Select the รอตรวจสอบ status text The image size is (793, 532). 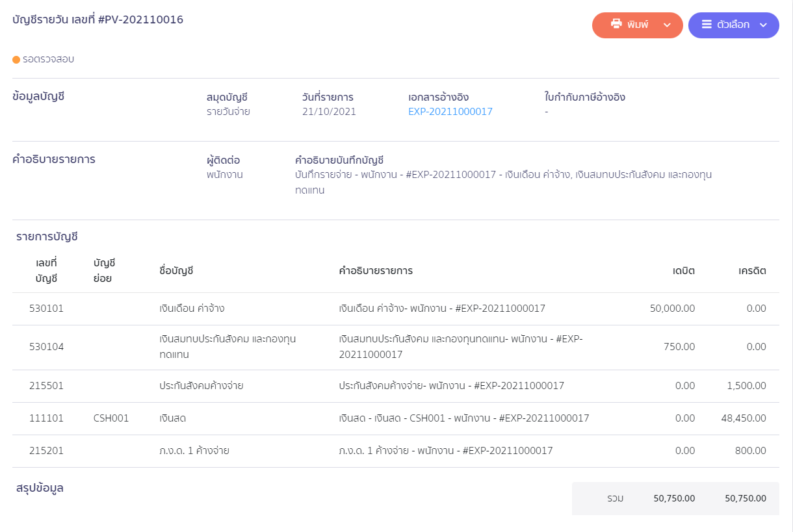[x=48, y=59]
